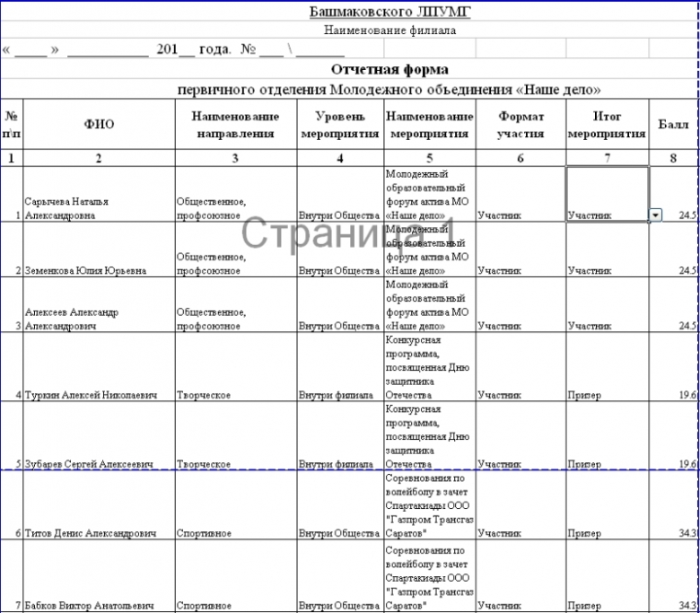Select score 19.6 in Туркин's row
The width and height of the screenshot is (700, 613).
click(673, 366)
